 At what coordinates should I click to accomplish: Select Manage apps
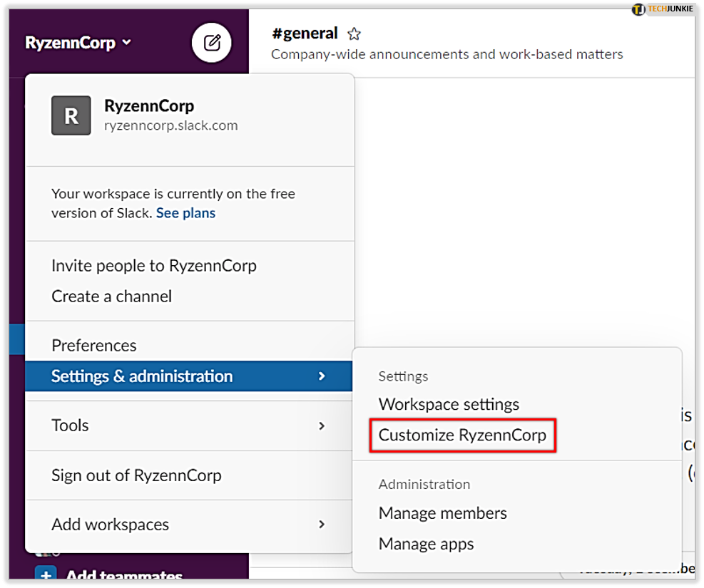pyautogui.click(x=426, y=543)
